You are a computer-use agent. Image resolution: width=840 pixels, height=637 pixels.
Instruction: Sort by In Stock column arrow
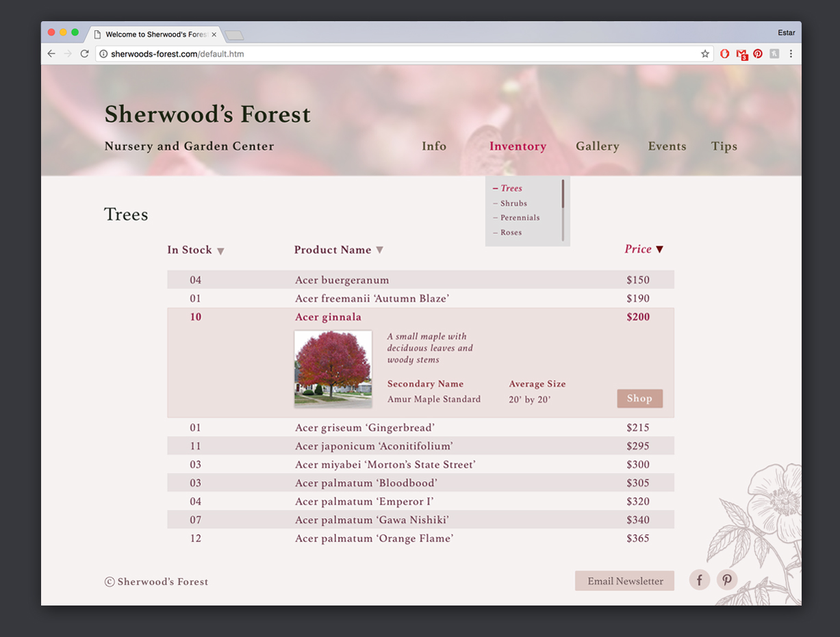[x=220, y=251]
